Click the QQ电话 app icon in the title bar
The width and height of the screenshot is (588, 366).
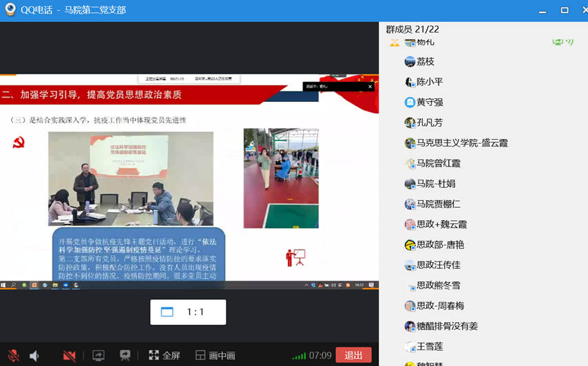pos(10,10)
